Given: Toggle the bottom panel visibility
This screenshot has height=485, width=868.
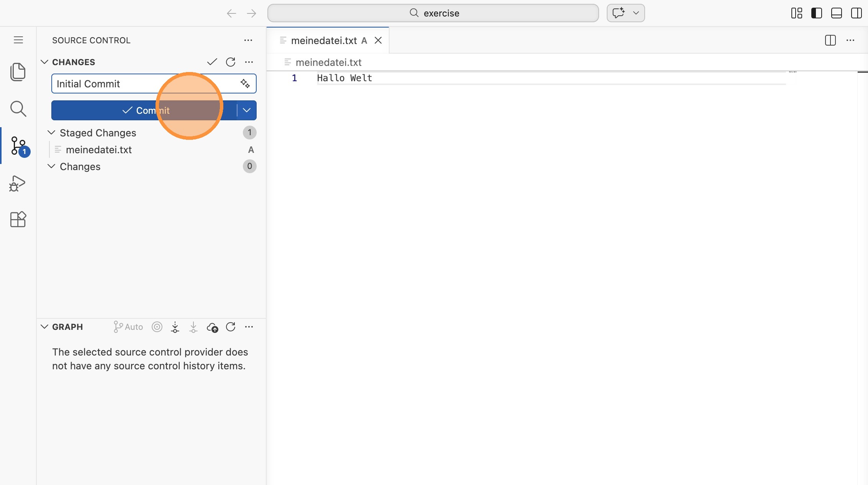Looking at the screenshot, I should pos(836,13).
